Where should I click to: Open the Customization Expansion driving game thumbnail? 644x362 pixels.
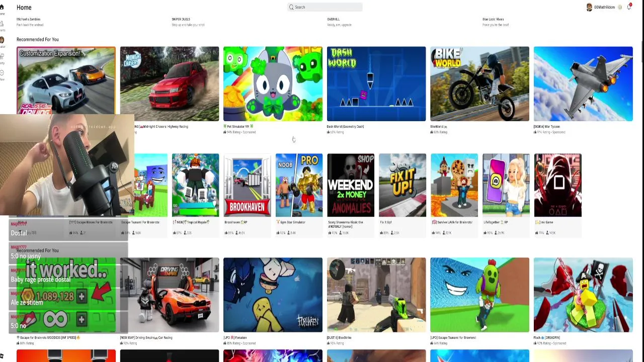pyautogui.click(x=66, y=80)
